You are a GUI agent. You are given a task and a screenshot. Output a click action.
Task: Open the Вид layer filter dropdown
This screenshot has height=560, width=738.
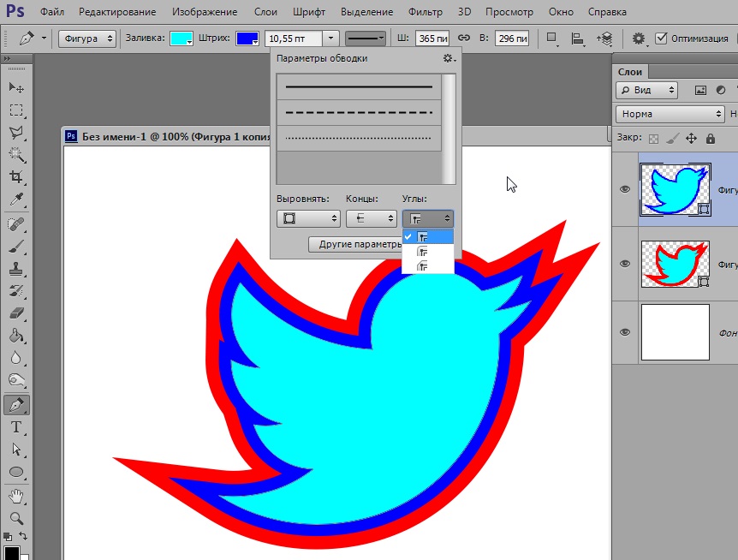646,90
